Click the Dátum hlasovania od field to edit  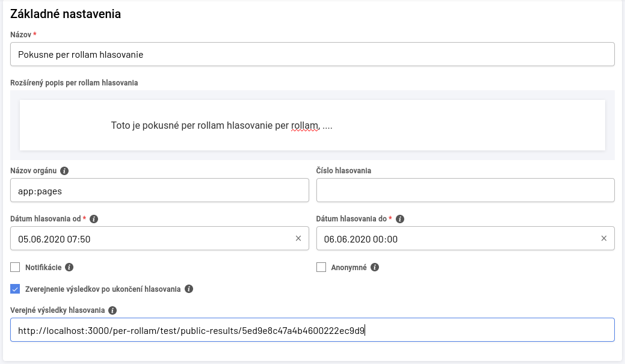[150, 238]
